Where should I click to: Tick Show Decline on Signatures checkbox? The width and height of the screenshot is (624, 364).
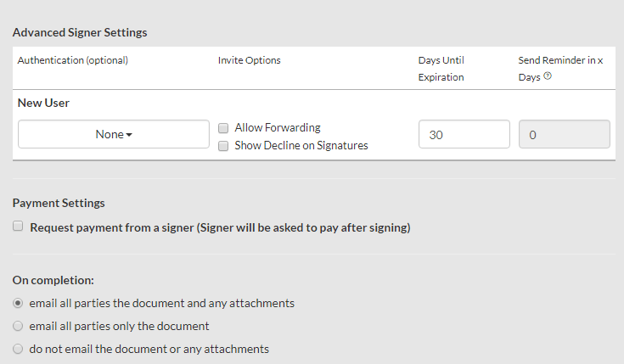pos(223,146)
